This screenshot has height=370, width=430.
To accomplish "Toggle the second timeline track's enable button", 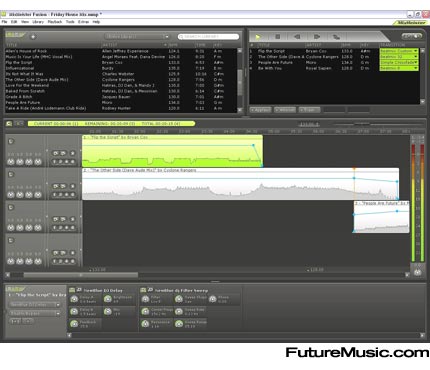I will click(11, 174).
